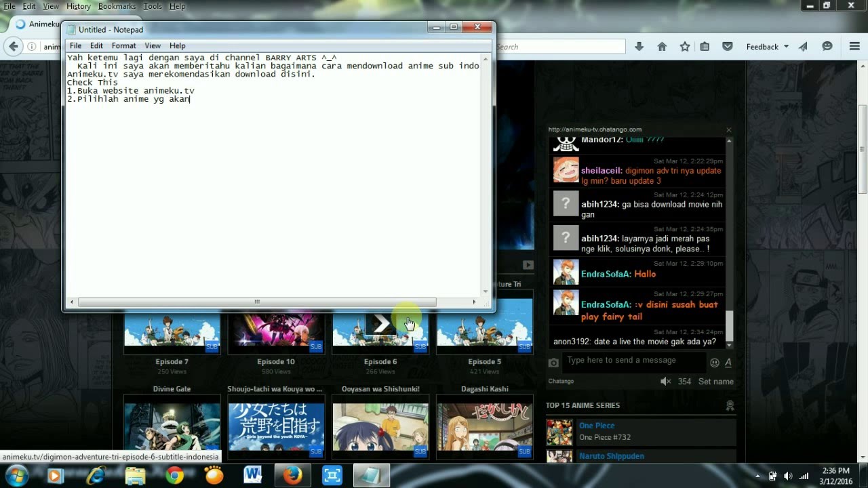Viewport: 868px width, 488px height.
Task: Open File Explorer folder icon in taskbar
Action: (135, 476)
